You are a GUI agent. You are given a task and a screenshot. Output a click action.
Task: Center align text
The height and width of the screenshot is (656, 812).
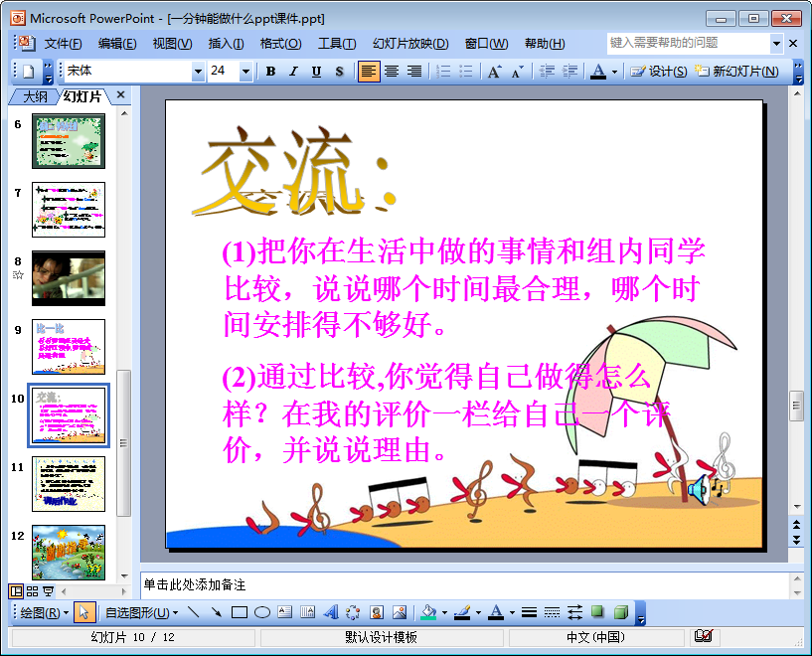click(392, 72)
